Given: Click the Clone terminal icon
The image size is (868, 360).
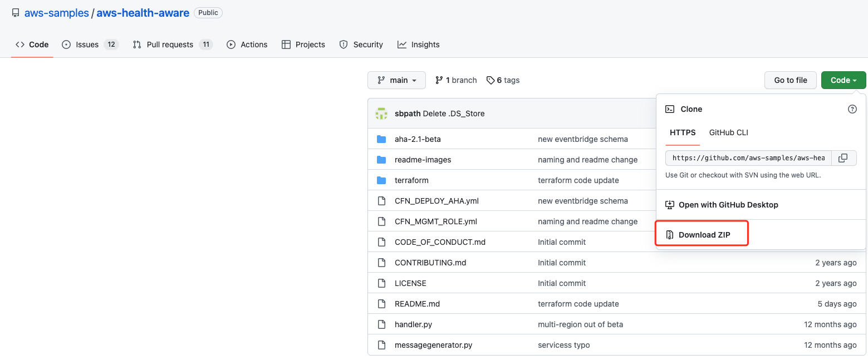Looking at the screenshot, I should tap(670, 109).
